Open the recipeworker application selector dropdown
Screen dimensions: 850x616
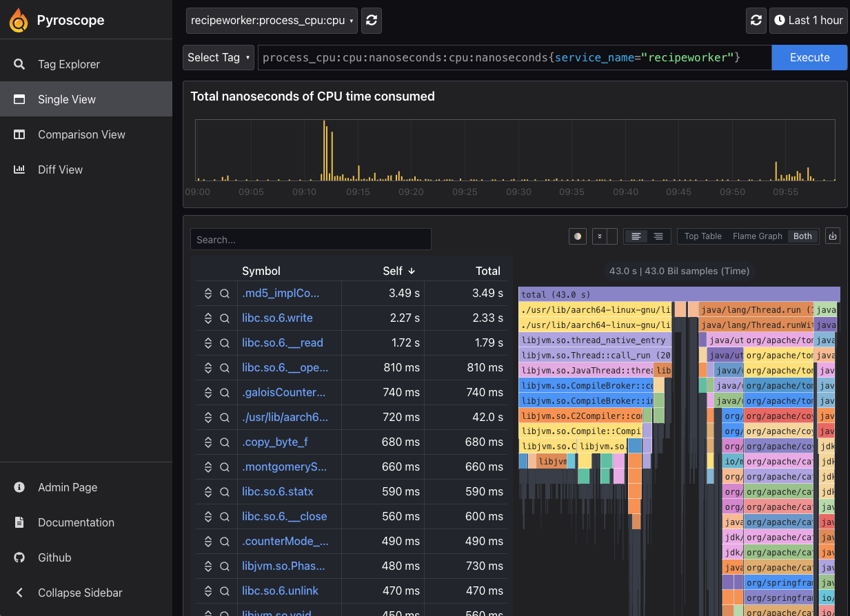pos(272,21)
